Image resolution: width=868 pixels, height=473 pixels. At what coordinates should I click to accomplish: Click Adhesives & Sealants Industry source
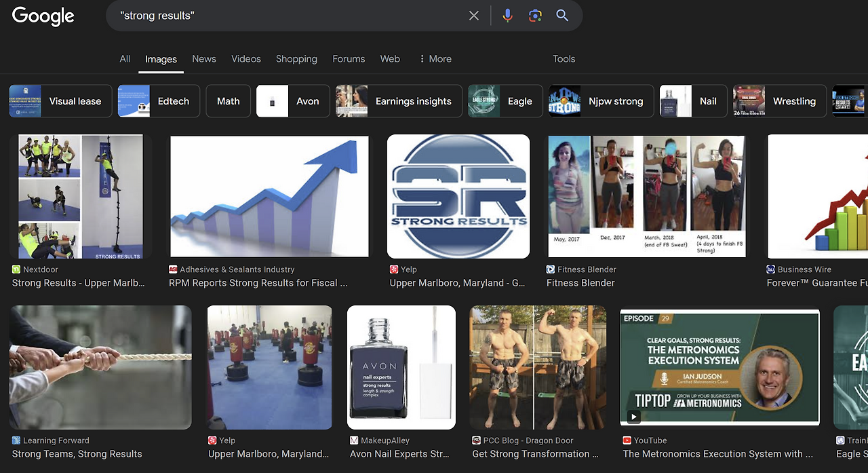click(x=237, y=269)
